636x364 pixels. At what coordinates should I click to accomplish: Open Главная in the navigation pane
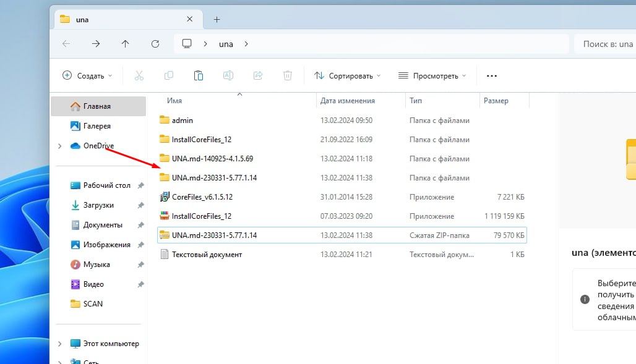click(x=98, y=106)
